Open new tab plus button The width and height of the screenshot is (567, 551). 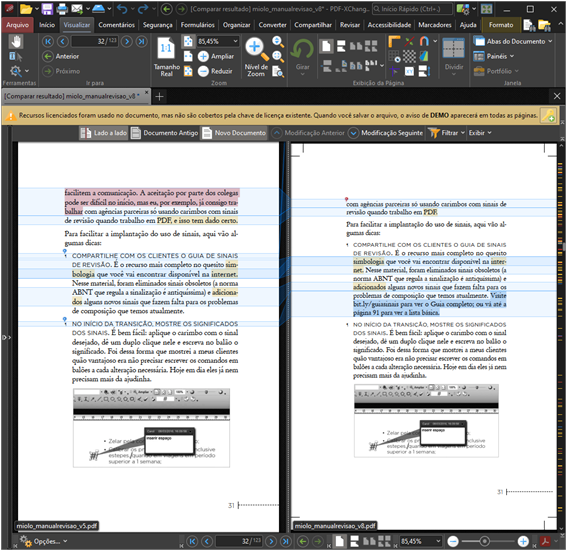[x=159, y=97]
